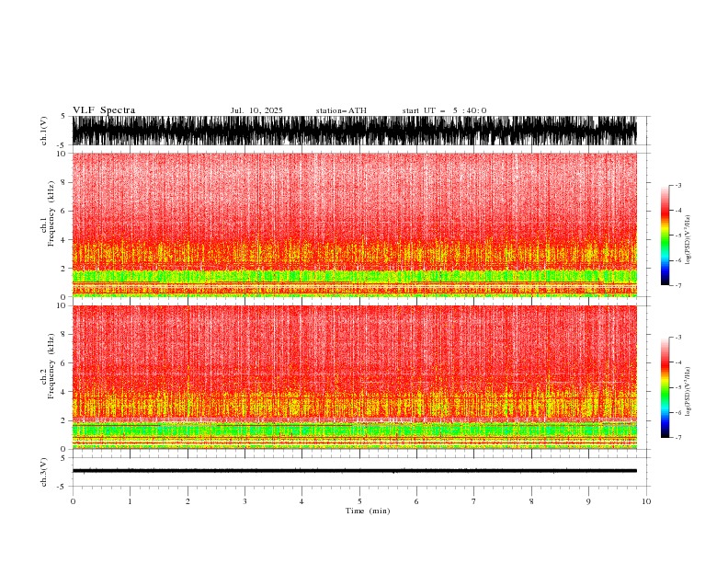Click the ch.2 PSD color scale bar
Screen dimensions: 728x563
pyautogui.click(x=665, y=387)
